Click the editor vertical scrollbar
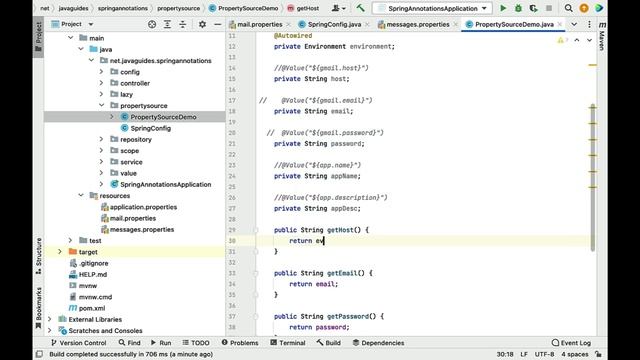Screen dimensions: 640x360 coord(593,177)
